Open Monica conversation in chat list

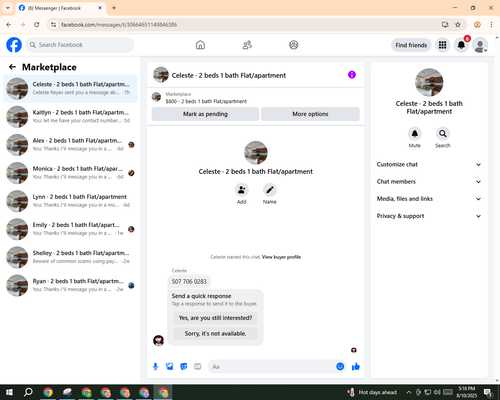[x=70, y=173]
